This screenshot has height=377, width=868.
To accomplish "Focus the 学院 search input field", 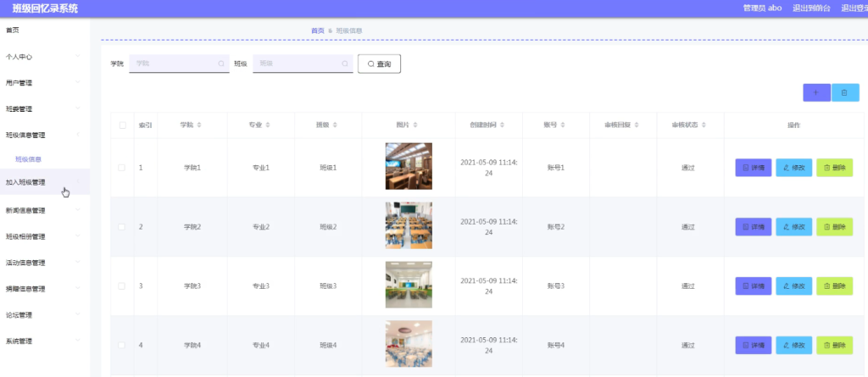I will click(179, 64).
